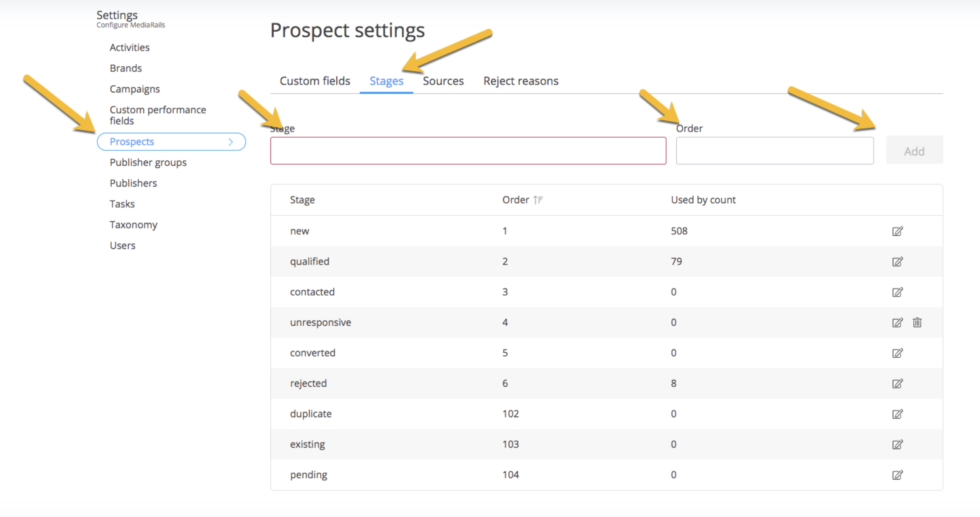Viewport: 980px width, 517px height.
Task: Expand Prospects chevron in sidebar
Action: 231,142
